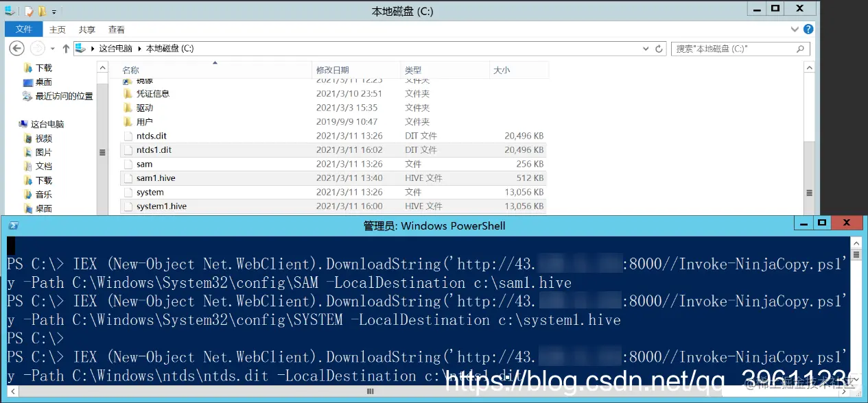868x403 pixels.
Task: Click the Forward navigation arrow
Action: click(38, 49)
